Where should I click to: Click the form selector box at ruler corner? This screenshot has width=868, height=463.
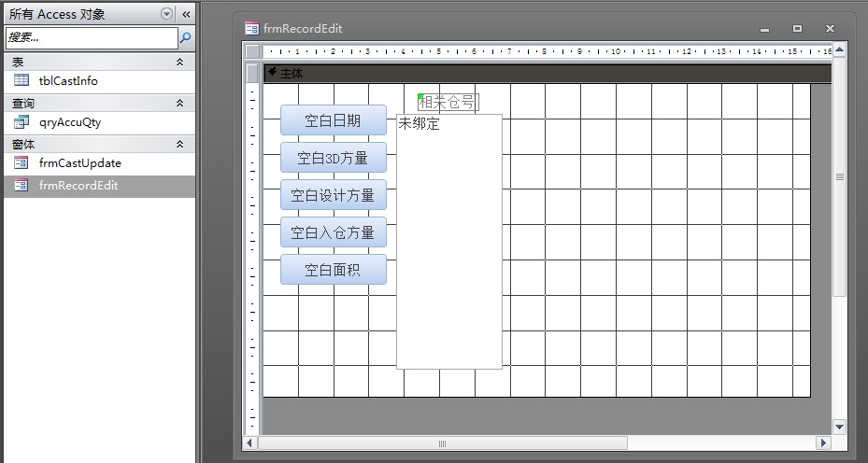[252, 52]
